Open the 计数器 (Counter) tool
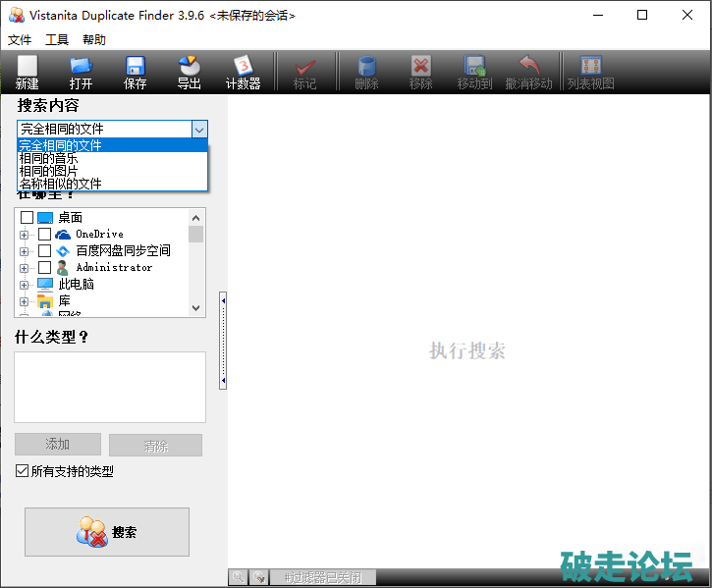This screenshot has width=712, height=588. tap(243, 68)
